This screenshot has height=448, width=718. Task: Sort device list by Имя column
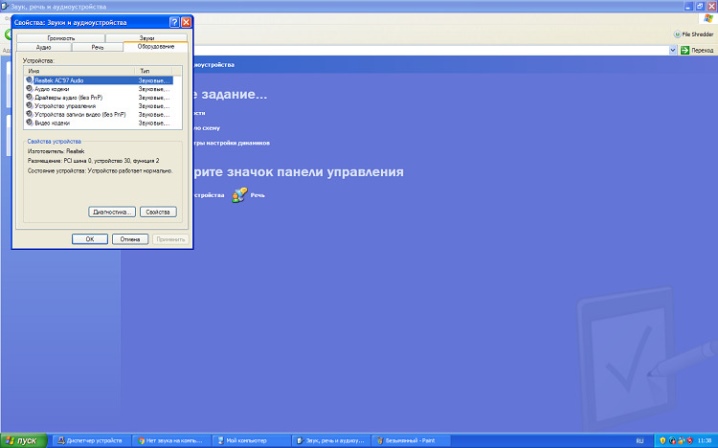[x=80, y=71]
